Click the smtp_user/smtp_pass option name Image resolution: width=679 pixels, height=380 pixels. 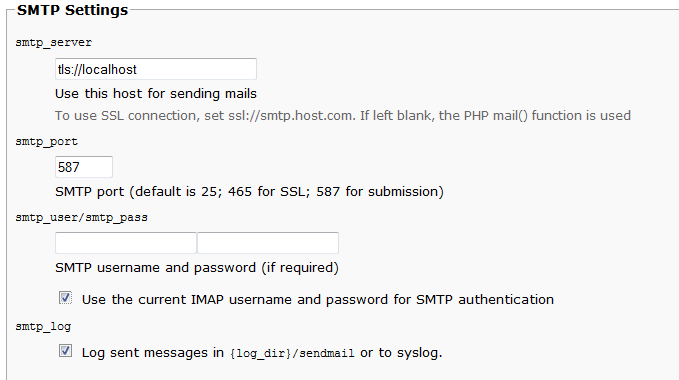(81, 217)
